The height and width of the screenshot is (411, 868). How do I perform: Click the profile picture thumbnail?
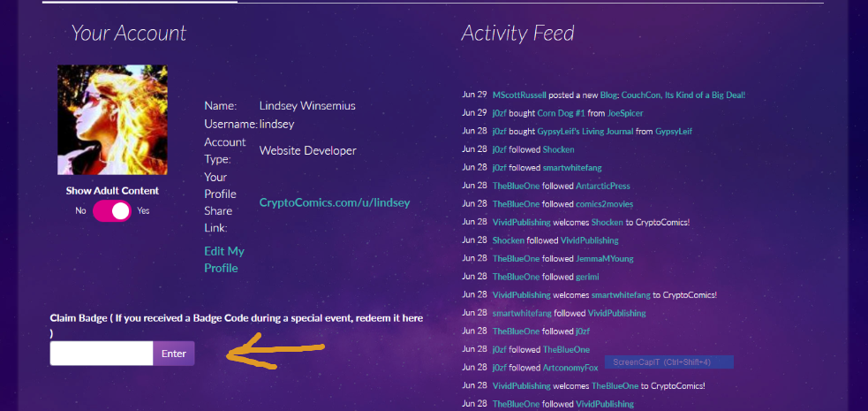point(112,119)
